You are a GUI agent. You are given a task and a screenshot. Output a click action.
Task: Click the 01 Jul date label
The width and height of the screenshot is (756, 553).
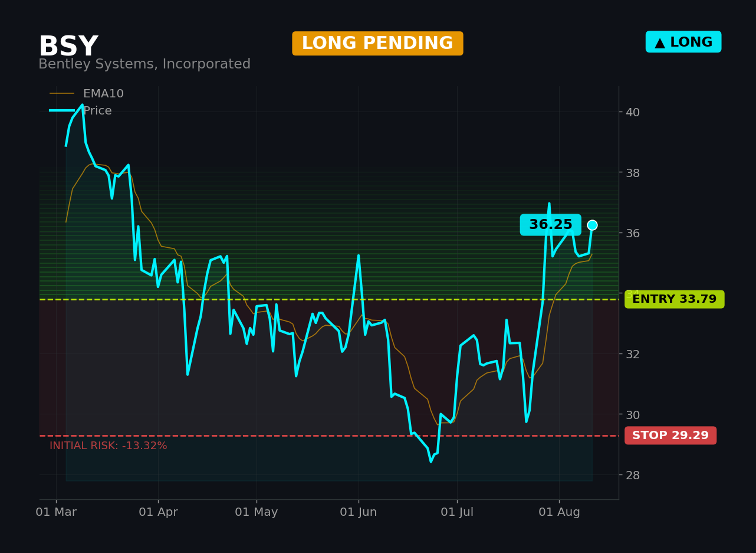457,512
